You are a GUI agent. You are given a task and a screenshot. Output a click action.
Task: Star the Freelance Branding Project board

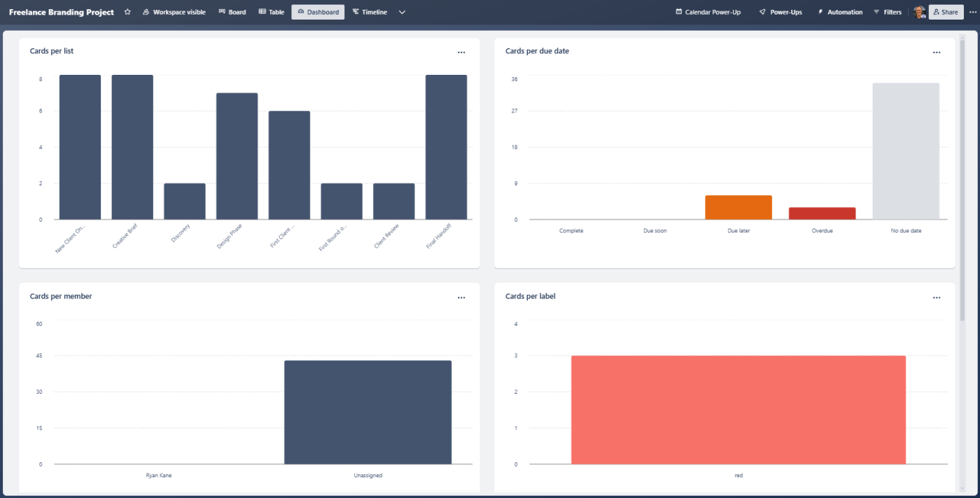[x=127, y=12]
